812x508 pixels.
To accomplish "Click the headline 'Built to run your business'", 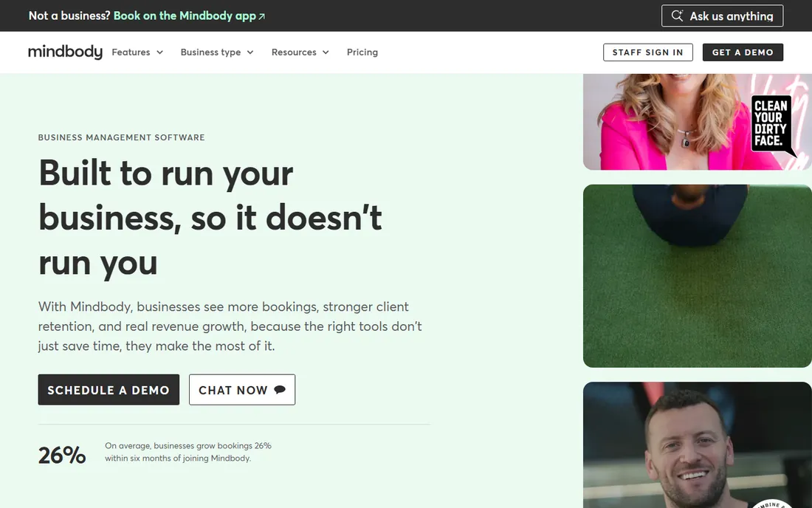I will [210, 218].
